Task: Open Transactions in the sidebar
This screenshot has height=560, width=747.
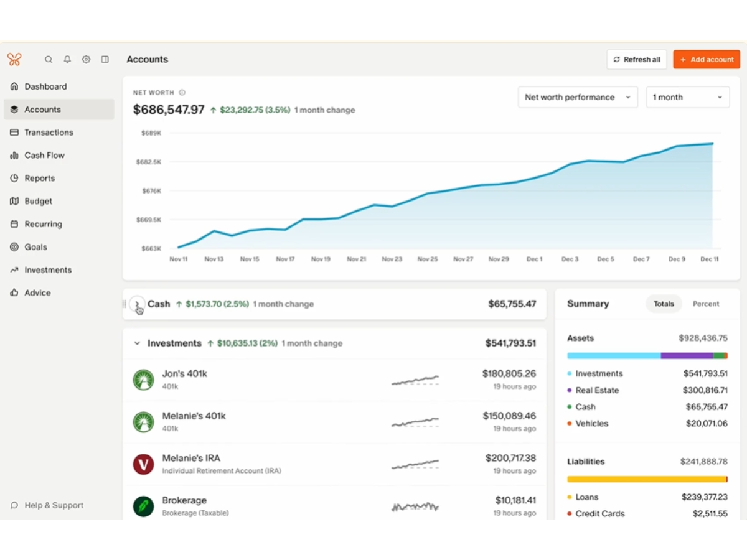Action: coord(59,133)
